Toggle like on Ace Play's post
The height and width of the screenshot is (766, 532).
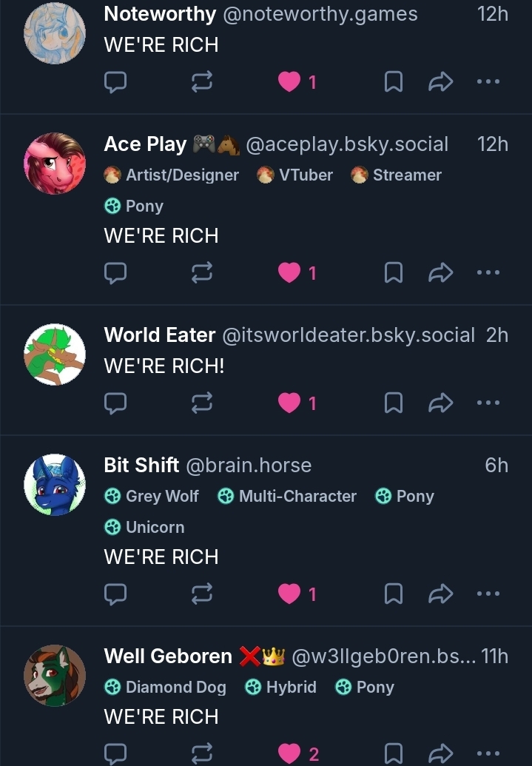(289, 273)
